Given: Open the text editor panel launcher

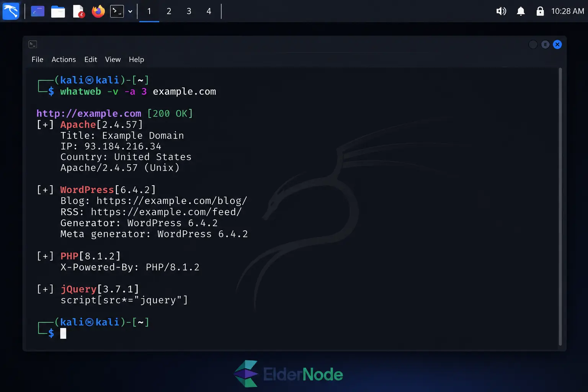Looking at the screenshot, I should click(78, 11).
